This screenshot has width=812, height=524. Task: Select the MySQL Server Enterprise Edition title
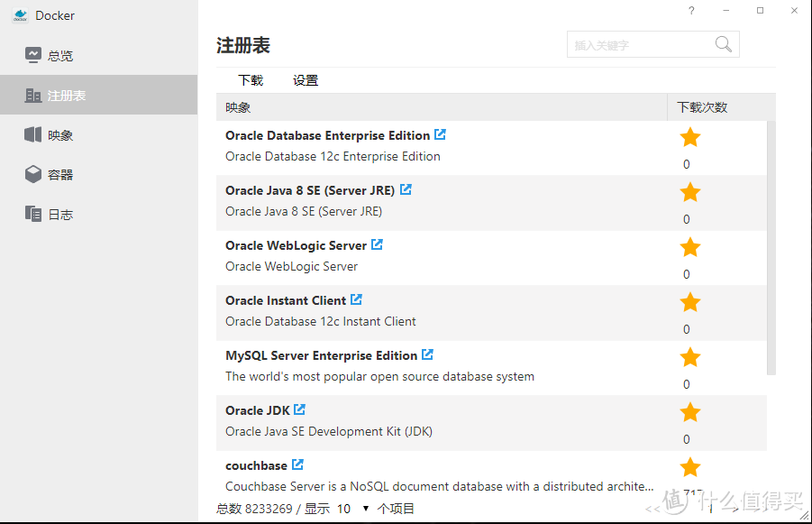tap(321, 355)
